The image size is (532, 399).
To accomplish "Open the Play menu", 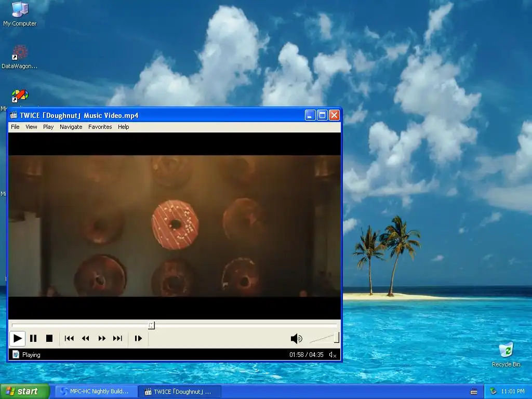I will coord(48,127).
